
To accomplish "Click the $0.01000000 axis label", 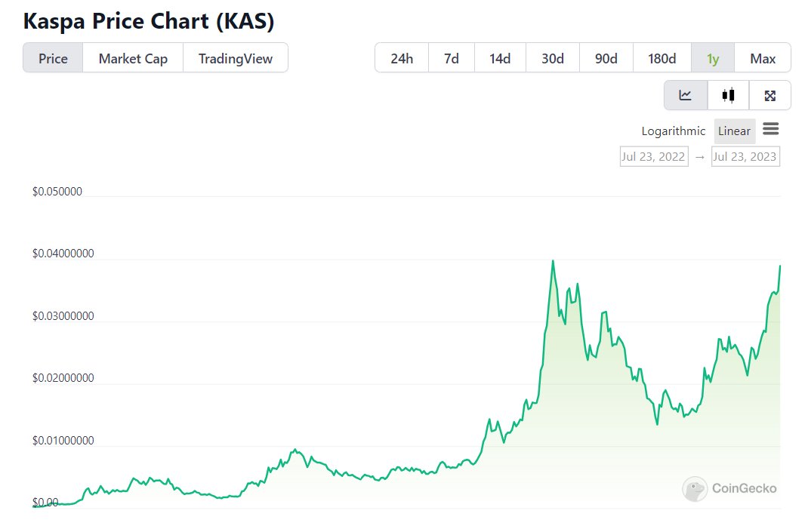I will [x=63, y=441].
